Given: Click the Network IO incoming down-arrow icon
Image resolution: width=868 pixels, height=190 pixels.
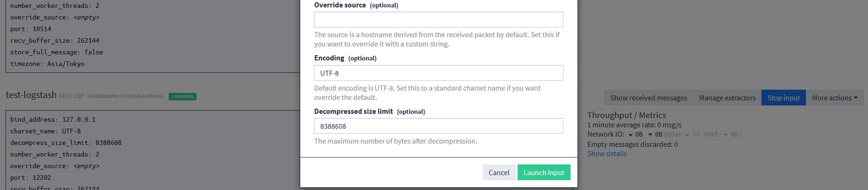Looking at the screenshot, I should pos(630,135).
